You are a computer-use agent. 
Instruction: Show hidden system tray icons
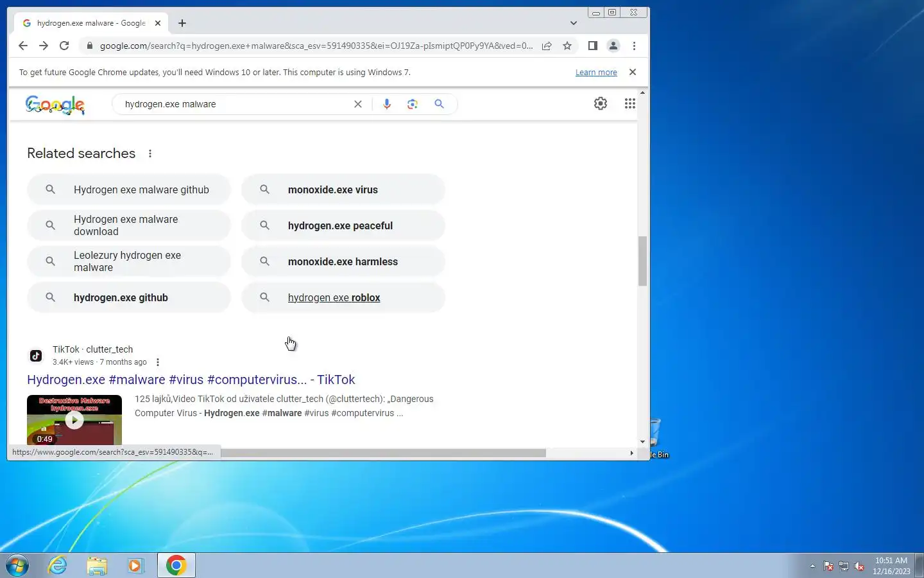(x=812, y=566)
